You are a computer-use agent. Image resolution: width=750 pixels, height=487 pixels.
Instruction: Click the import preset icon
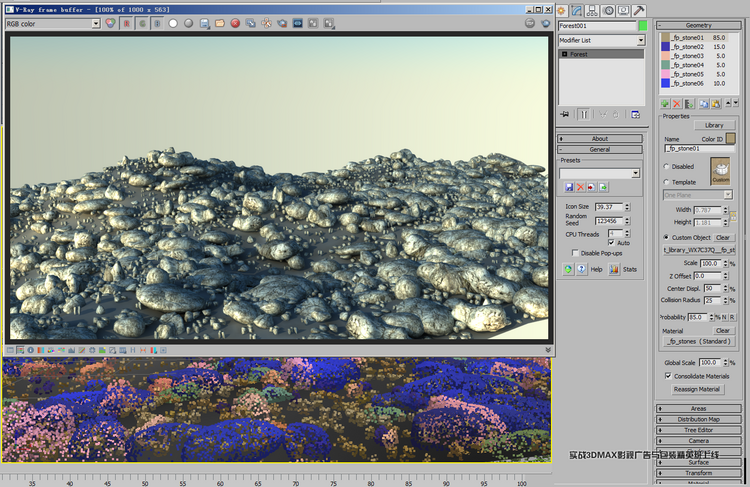click(592, 187)
